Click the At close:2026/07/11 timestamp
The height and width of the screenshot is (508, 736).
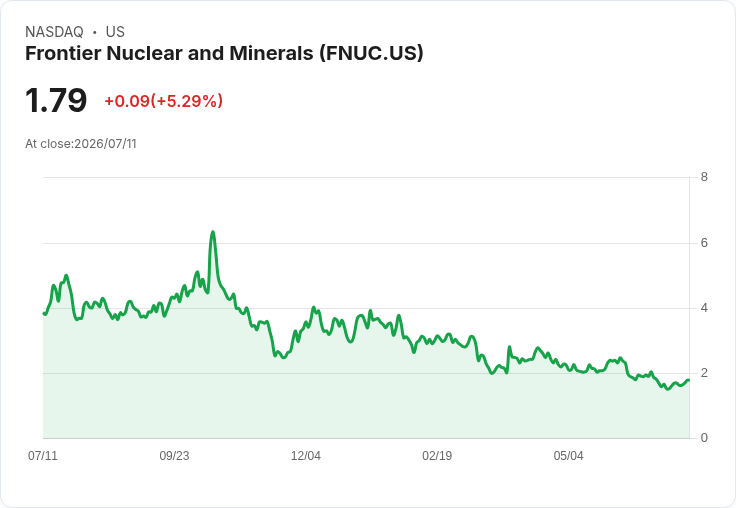(81, 144)
